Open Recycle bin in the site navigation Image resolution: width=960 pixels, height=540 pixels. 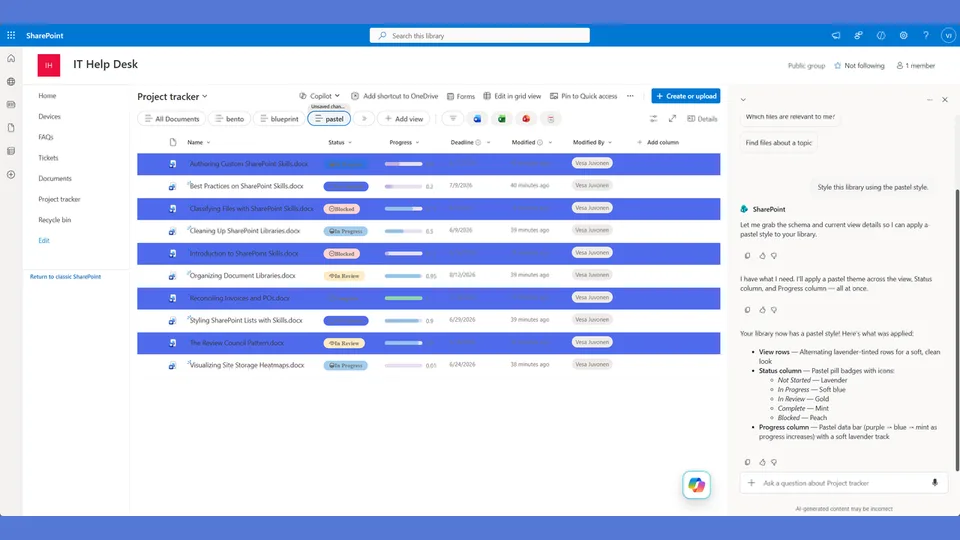(x=54, y=220)
